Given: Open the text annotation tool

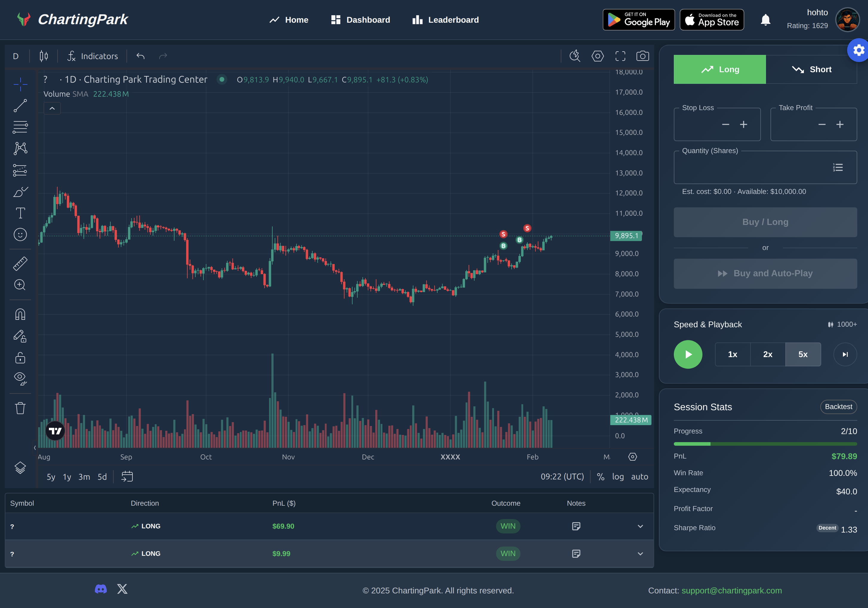Looking at the screenshot, I should pyautogui.click(x=20, y=213).
